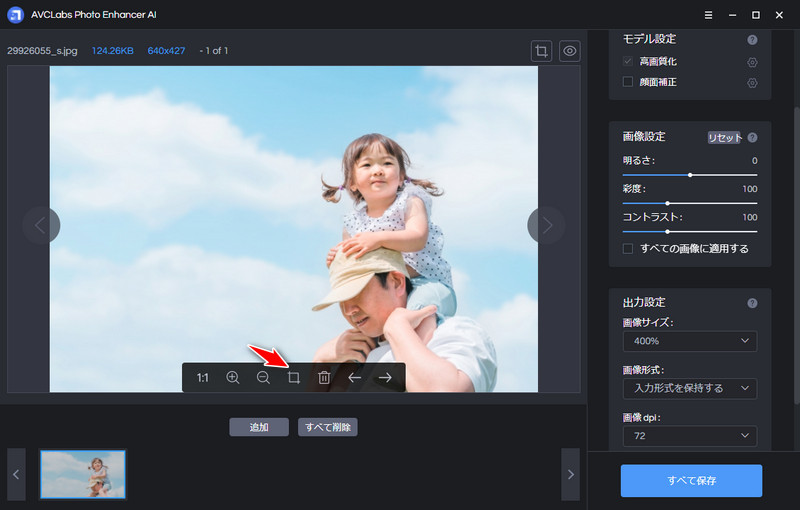
Task: Click the 1:1 actual size button
Action: click(203, 378)
